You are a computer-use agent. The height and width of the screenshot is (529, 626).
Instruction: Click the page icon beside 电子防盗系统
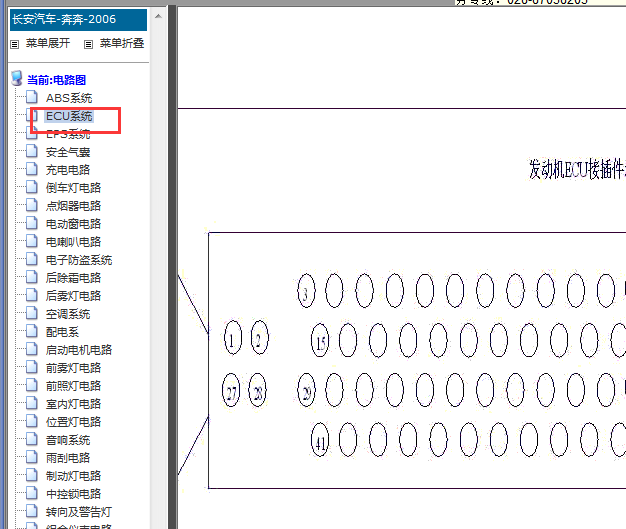pyautogui.click(x=32, y=260)
